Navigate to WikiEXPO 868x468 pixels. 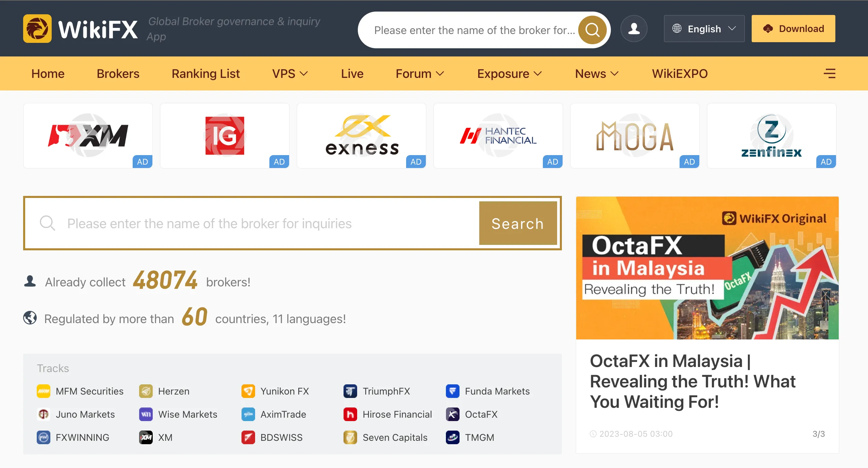click(x=680, y=73)
